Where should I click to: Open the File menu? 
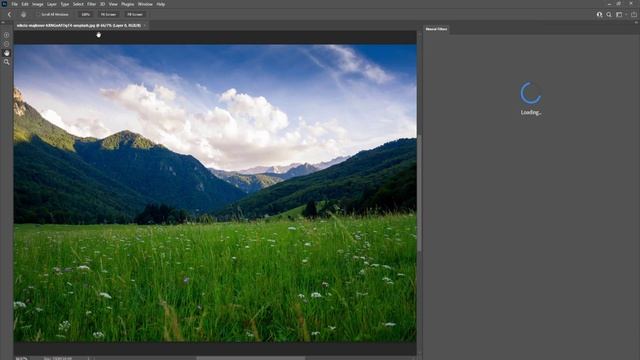14,4
